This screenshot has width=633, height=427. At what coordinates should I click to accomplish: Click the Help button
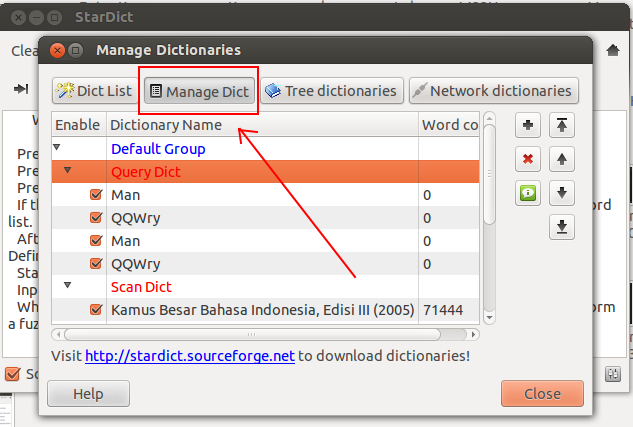[x=88, y=394]
